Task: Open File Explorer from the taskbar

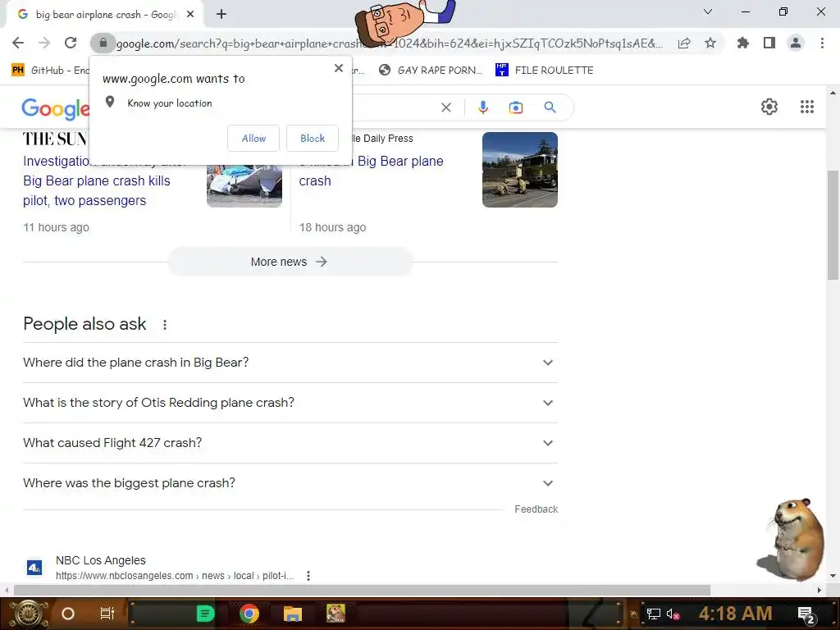Action: pos(293,614)
